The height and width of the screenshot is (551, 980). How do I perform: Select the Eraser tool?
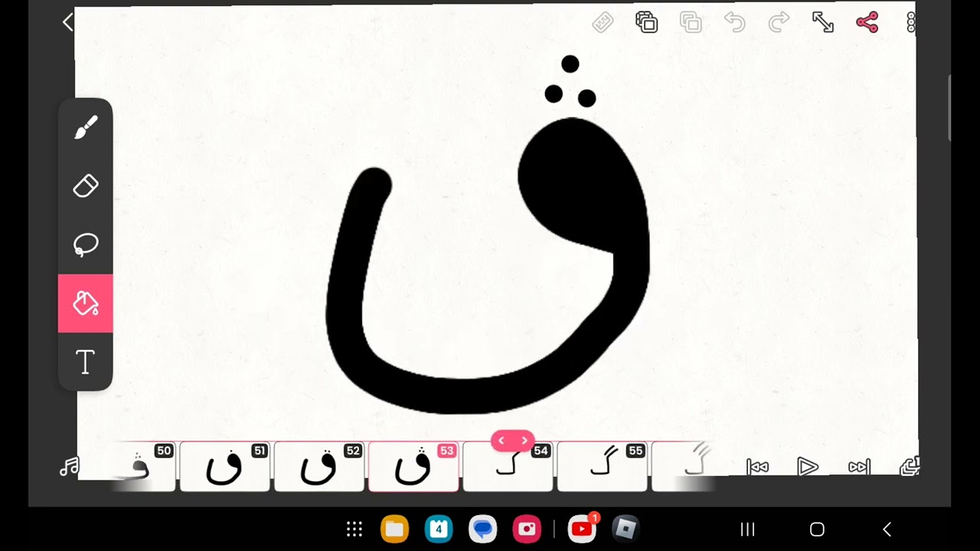[x=86, y=186]
